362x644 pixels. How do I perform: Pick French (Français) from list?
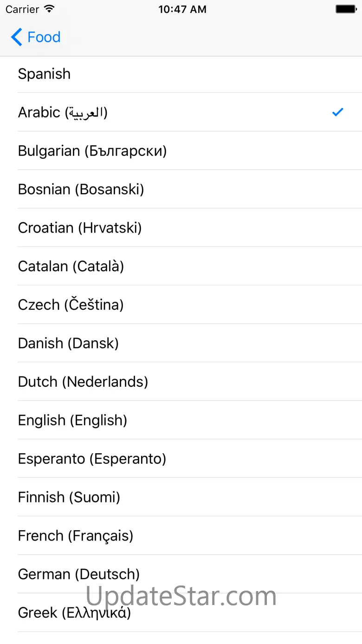click(x=181, y=536)
